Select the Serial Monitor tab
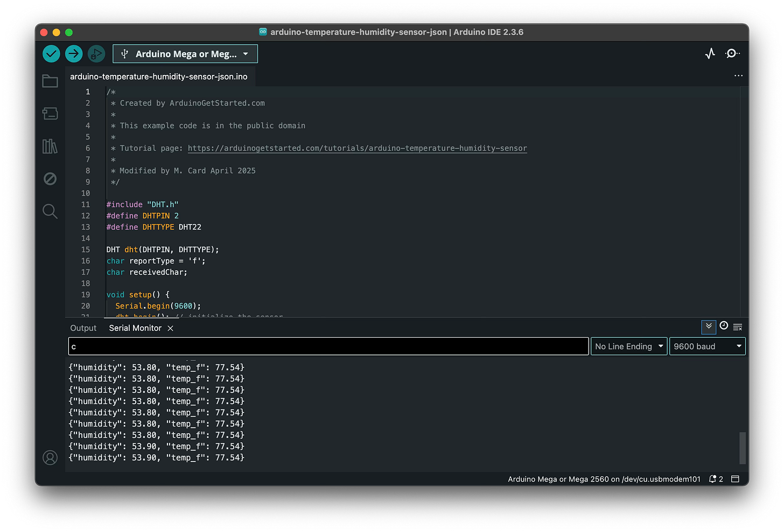784x532 pixels. (135, 327)
